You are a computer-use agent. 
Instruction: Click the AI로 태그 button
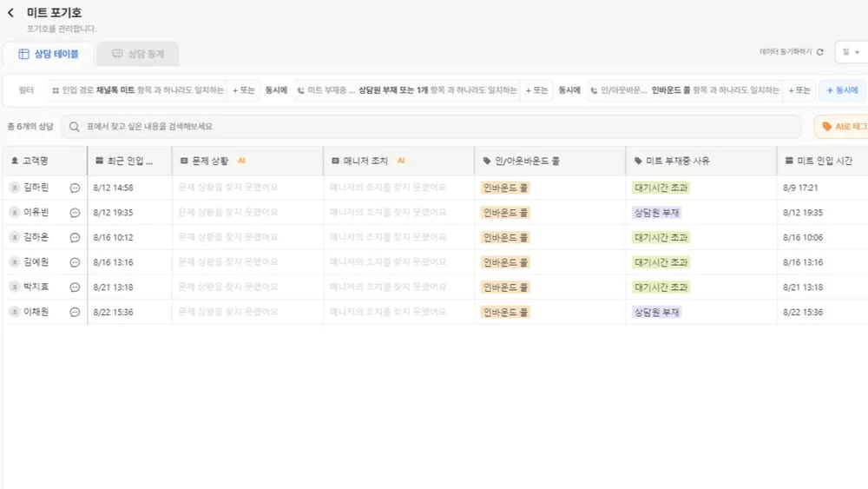click(x=842, y=127)
